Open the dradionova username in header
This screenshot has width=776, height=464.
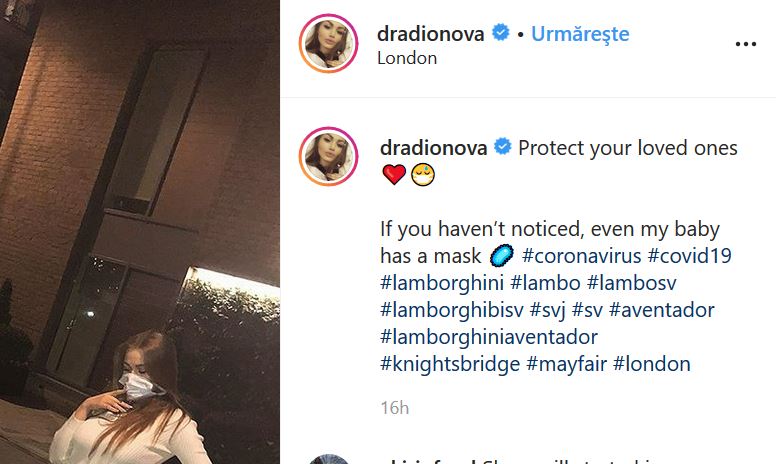[431, 34]
